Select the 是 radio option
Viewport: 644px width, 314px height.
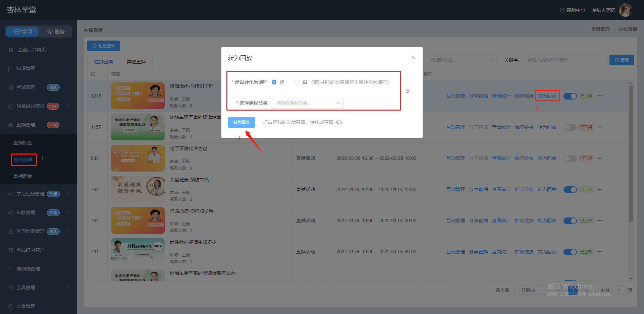274,82
